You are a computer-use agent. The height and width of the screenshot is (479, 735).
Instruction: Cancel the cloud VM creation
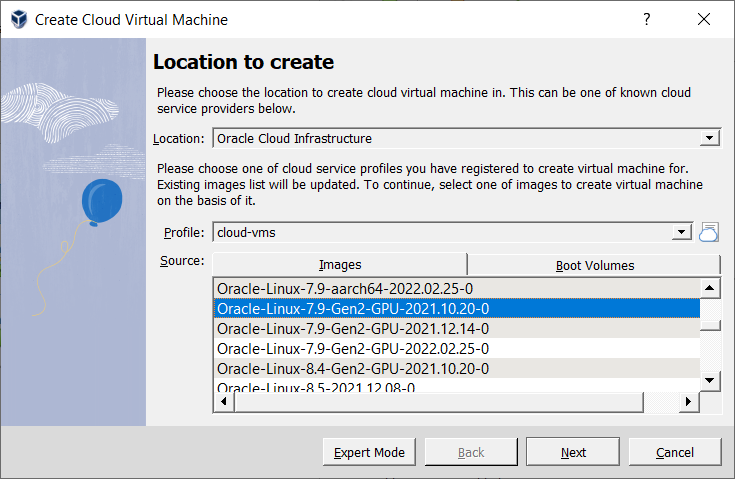point(675,452)
